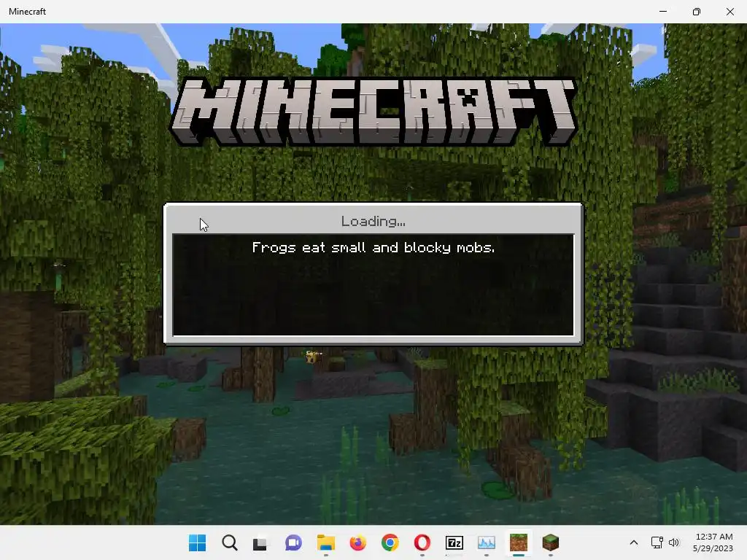Screen dimensions: 747x560
Task: Launch the Chat app from taskbar
Action: click(293, 542)
